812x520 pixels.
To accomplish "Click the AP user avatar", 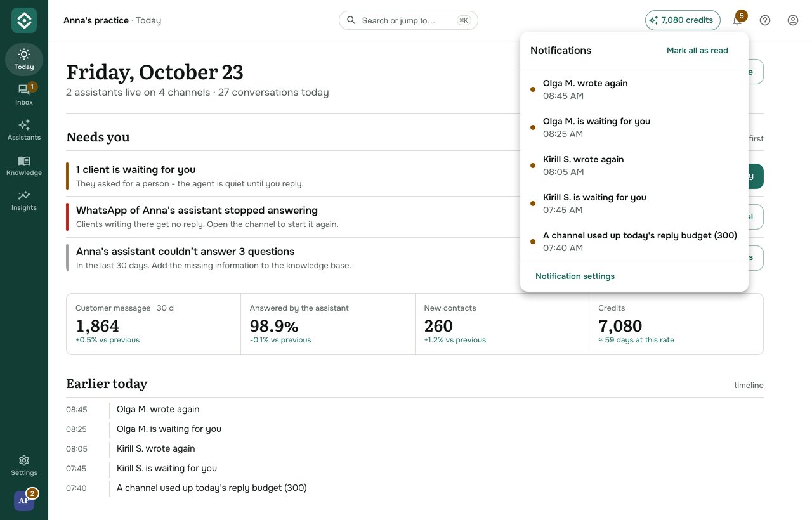I will tap(24, 500).
